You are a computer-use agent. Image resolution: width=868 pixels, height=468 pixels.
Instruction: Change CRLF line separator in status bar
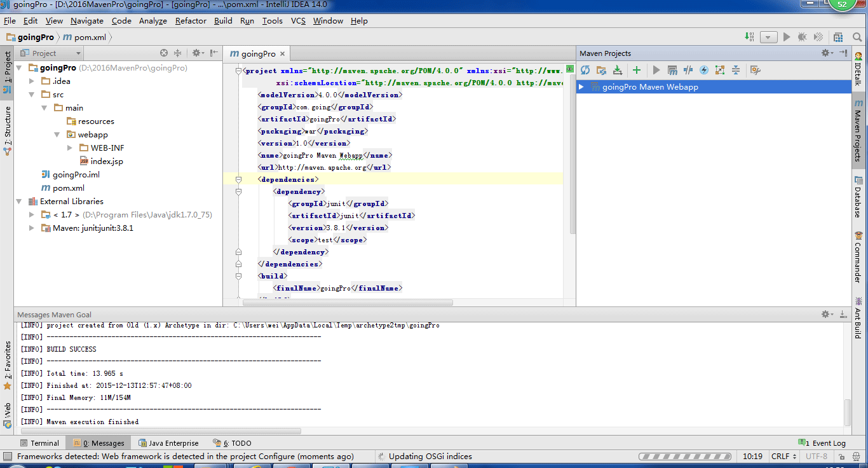coord(783,456)
